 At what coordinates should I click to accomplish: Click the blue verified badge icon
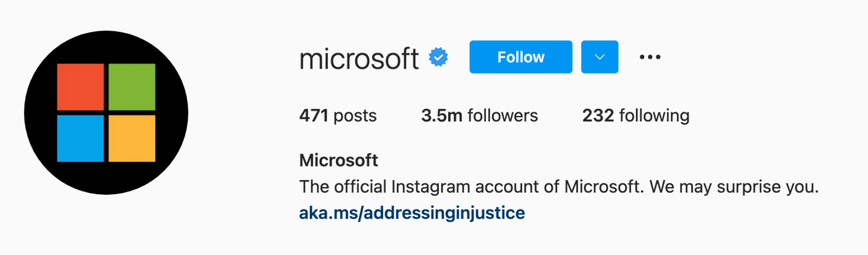coord(439,58)
